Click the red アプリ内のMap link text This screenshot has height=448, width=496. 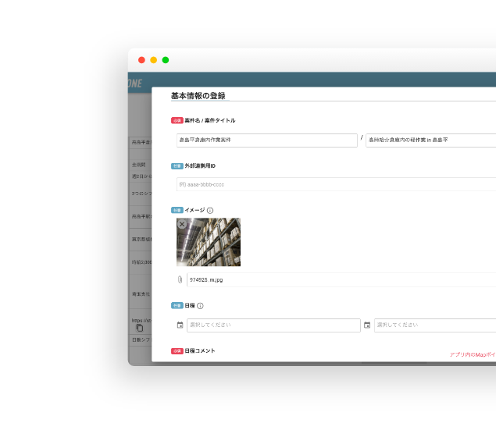pyautogui.click(x=473, y=355)
